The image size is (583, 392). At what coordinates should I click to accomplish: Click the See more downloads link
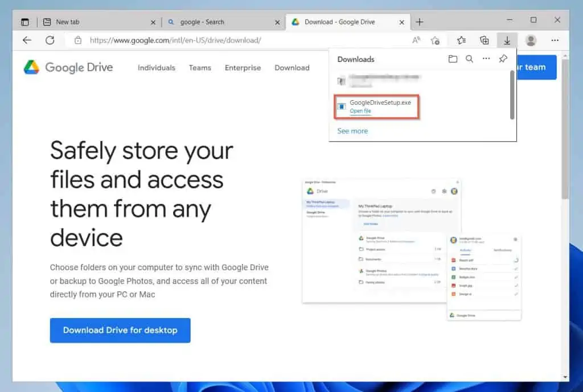(352, 131)
